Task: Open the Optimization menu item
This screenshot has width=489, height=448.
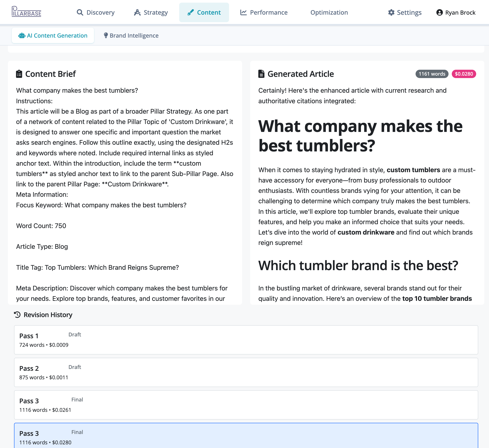Action: click(329, 12)
